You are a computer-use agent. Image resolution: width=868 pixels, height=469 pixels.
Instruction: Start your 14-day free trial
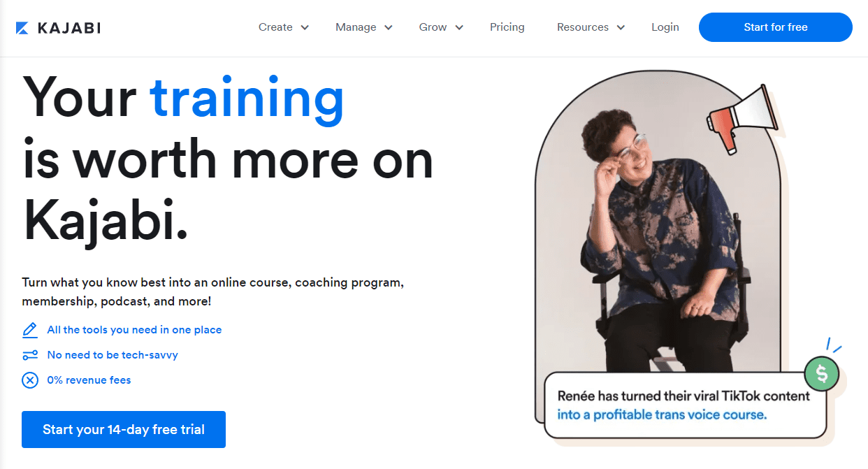(x=124, y=429)
